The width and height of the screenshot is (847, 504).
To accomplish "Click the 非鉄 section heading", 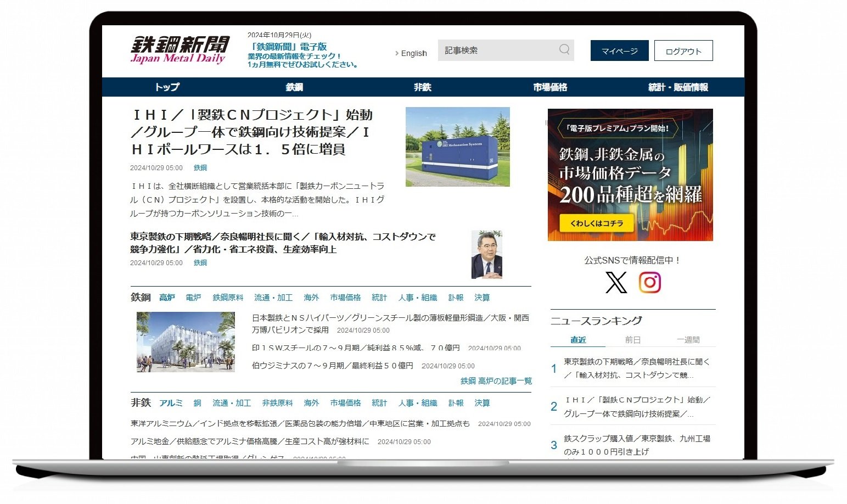I will (141, 403).
